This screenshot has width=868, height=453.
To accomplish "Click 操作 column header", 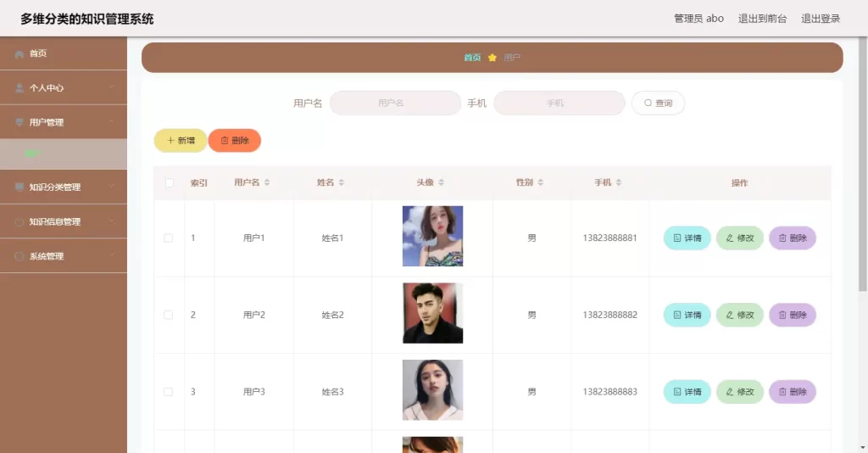I will 739,182.
